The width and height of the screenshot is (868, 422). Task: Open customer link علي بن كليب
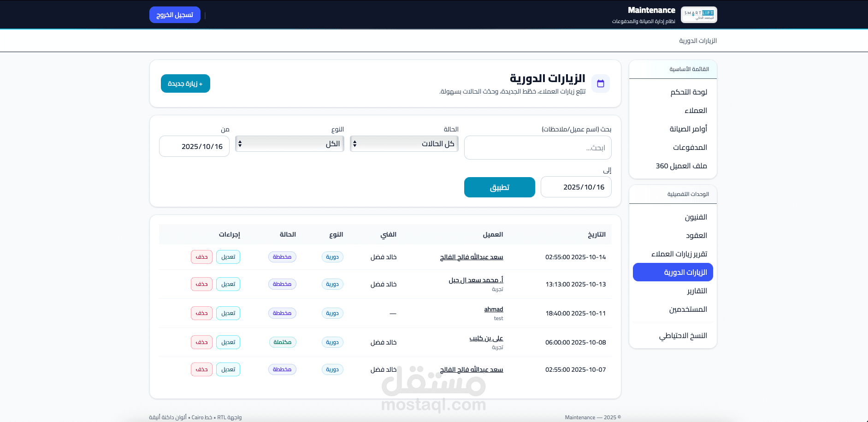[486, 338]
